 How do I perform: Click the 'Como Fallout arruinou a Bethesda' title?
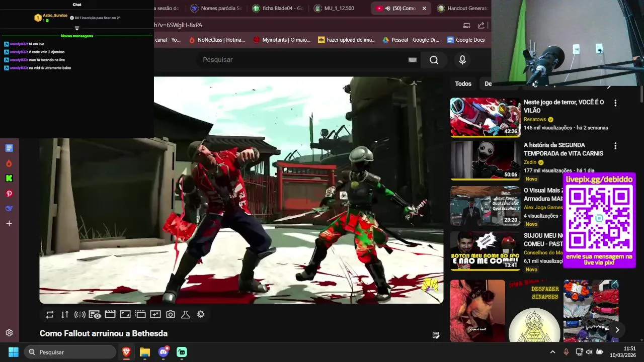point(104,333)
